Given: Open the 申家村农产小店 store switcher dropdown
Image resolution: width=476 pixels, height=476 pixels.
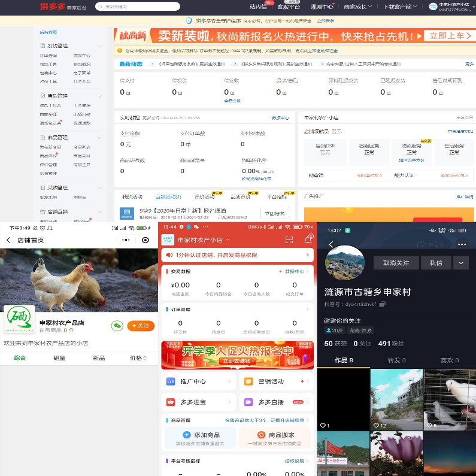Looking at the screenshot, I should pyautogui.click(x=228, y=240).
